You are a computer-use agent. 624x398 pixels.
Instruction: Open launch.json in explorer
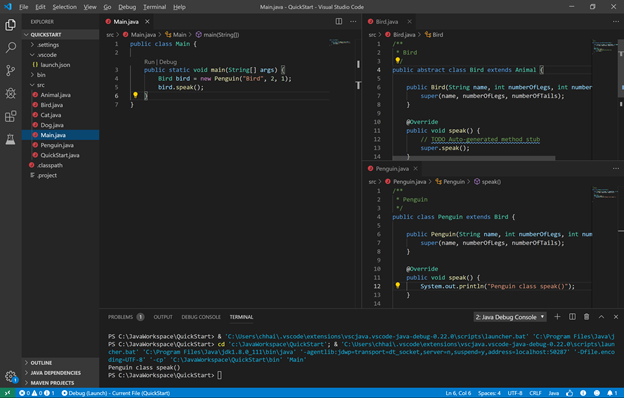60,64
